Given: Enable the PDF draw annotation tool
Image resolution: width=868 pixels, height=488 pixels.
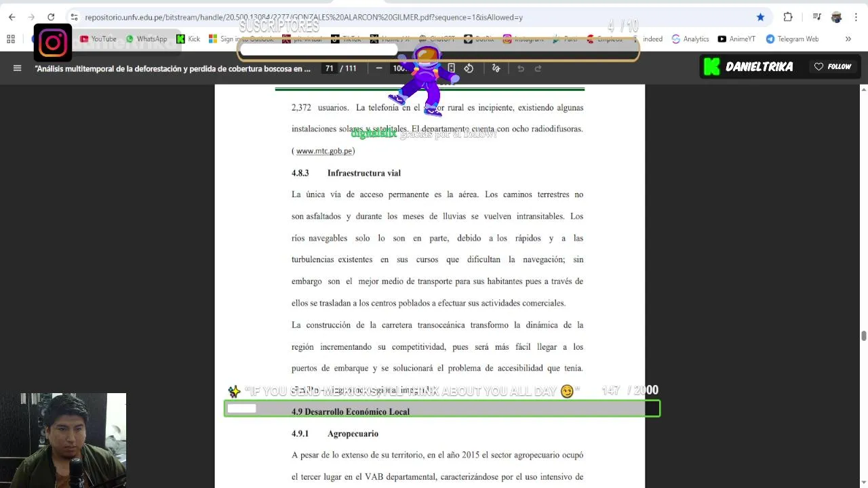Looking at the screenshot, I should (x=496, y=68).
